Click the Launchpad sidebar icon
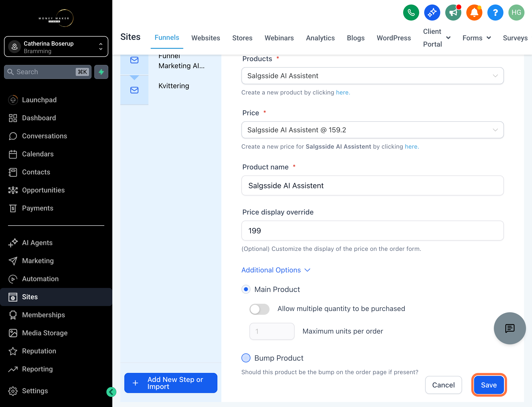 (13, 100)
